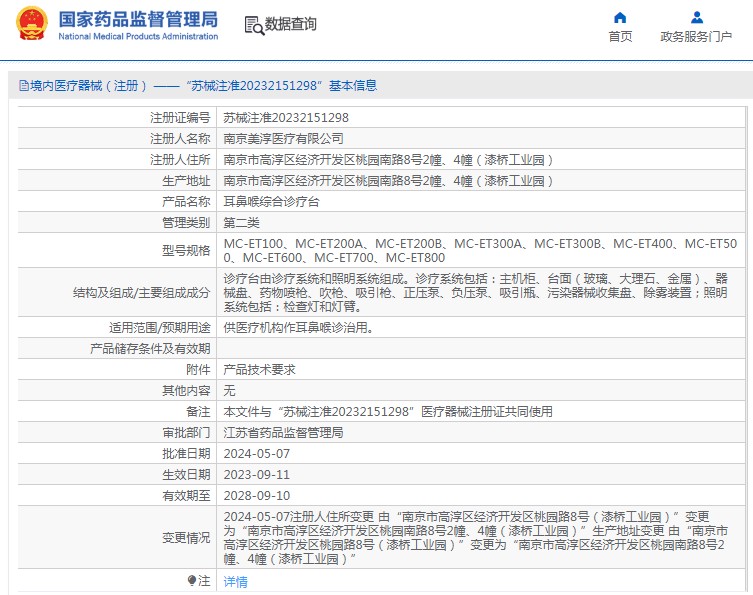The image size is (753, 595).
Task: Click approval department 江苏省药品监督管理局
Action: pyautogui.click(x=283, y=433)
